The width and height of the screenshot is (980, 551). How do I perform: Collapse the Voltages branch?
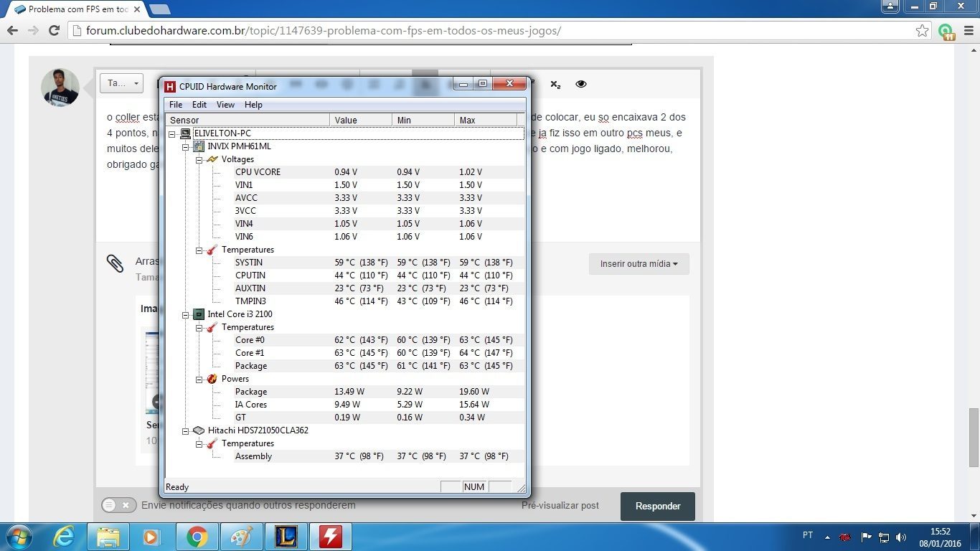pos(199,159)
